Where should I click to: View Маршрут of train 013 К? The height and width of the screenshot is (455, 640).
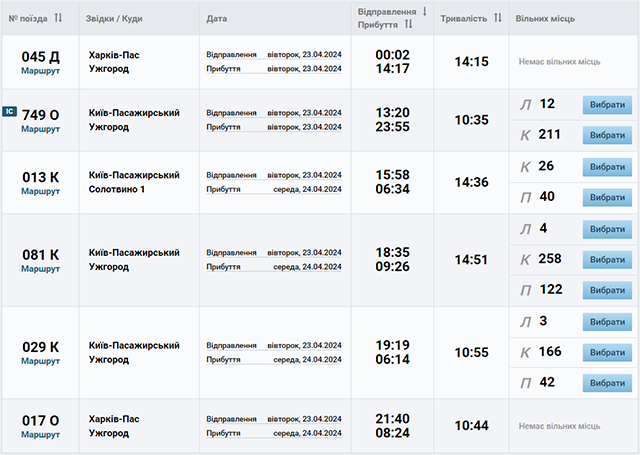click(x=40, y=191)
